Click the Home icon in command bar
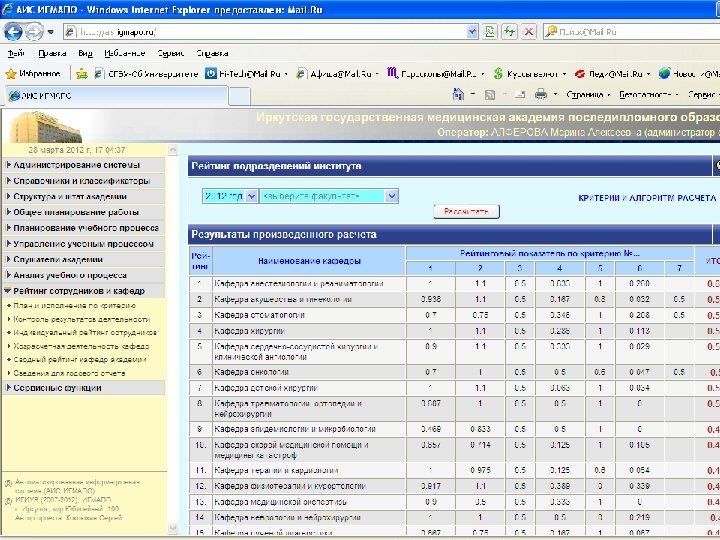720x540 pixels. pyautogui.click(x=459, y=94)
